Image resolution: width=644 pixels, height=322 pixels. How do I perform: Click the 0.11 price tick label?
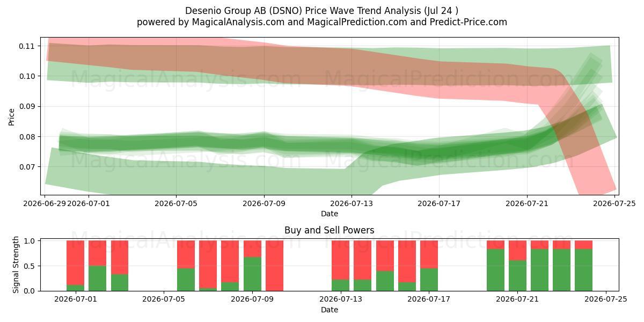[27, 46]
